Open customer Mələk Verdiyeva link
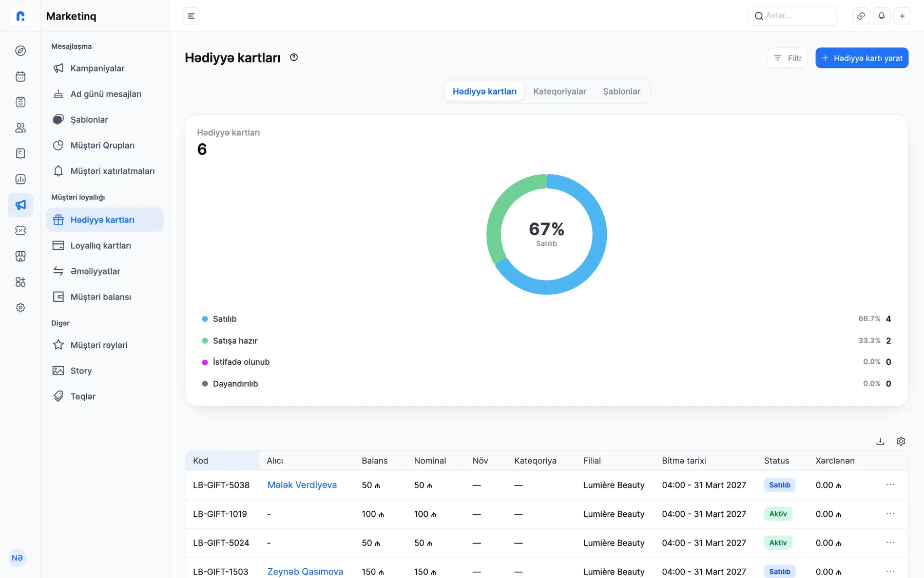The height and width of the screenshot is (578, 924). click(302, 485)
